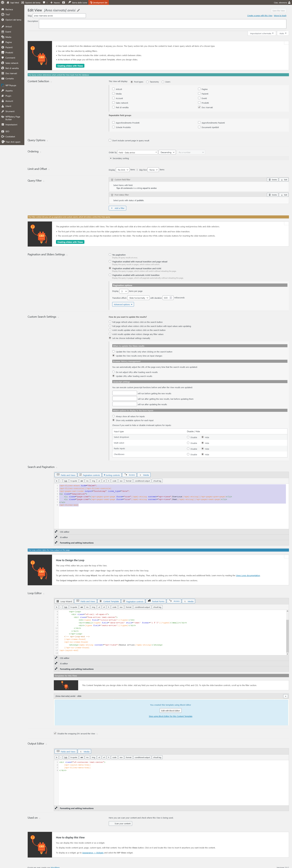Open the Loop Wizard in the Loop Editor

click(64, 601)
